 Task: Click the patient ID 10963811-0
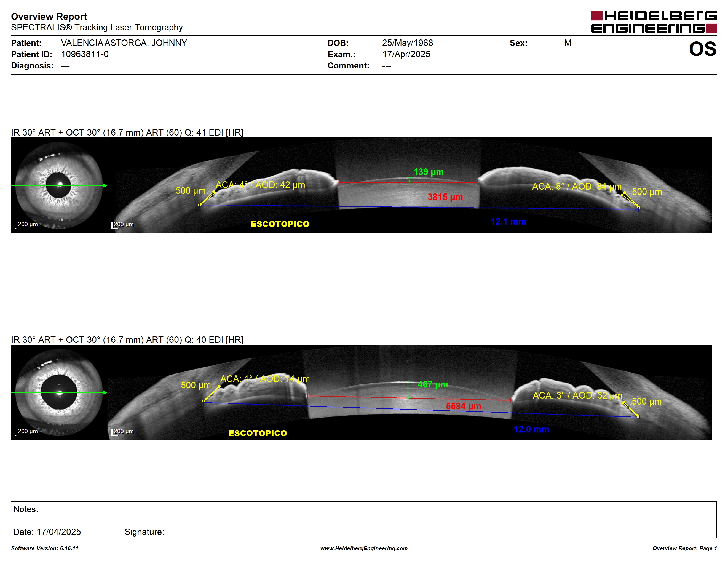[x=85, y=54]
